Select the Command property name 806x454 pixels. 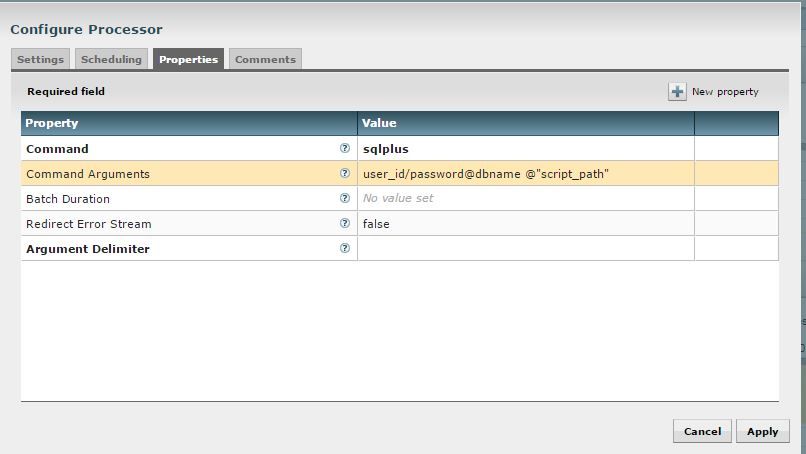click(57, 149)
